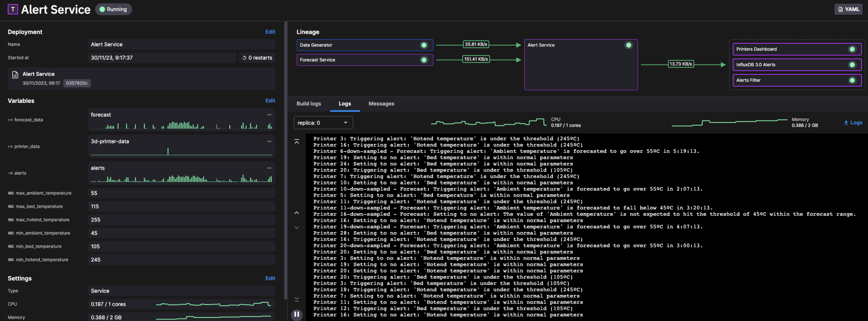The image size is (868, 321).
Task: Open the replica dropdown
Action: [x=323, y=123]
